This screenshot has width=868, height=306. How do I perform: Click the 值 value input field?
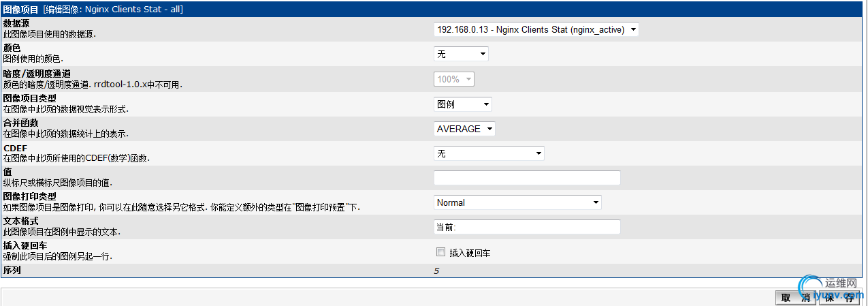[527, 178]
